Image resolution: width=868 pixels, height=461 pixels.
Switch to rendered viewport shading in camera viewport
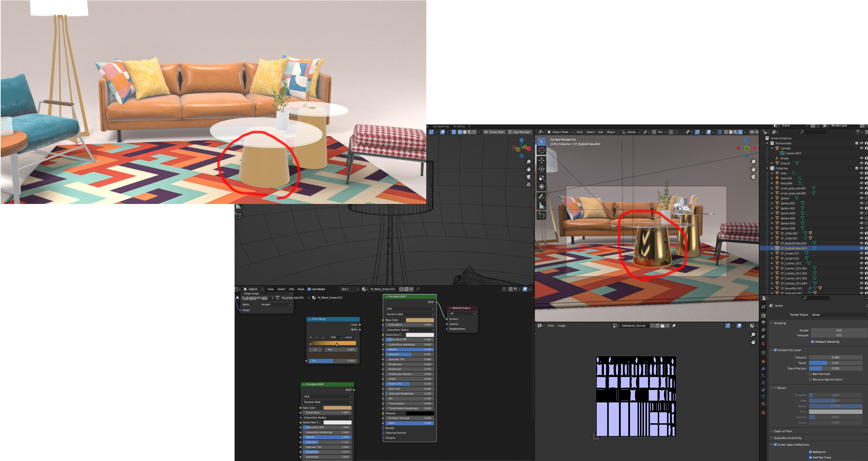tap(740, 132)
